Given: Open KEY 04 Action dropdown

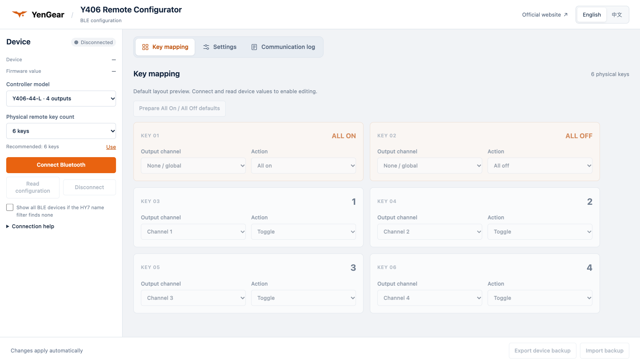Looking at the screenshot, I should (540, 232).
